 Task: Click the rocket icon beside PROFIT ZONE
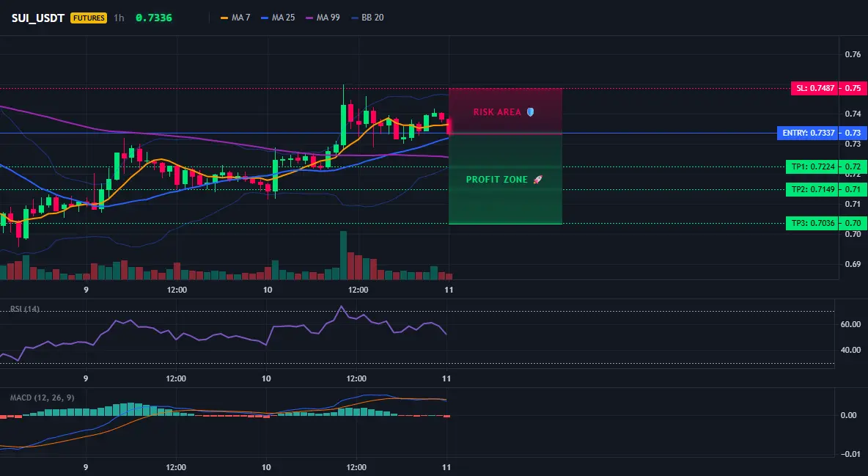pyautogui.click(x=537, y=180)
